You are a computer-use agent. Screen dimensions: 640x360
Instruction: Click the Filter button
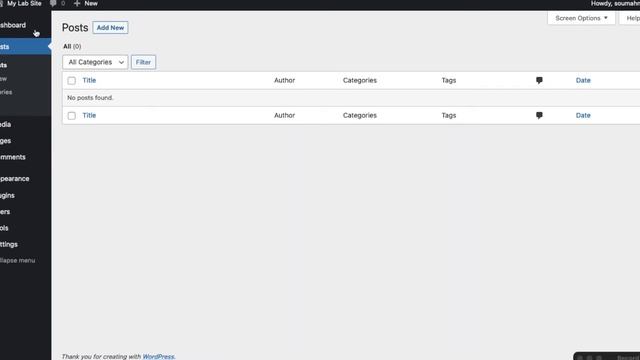[143, 62]
